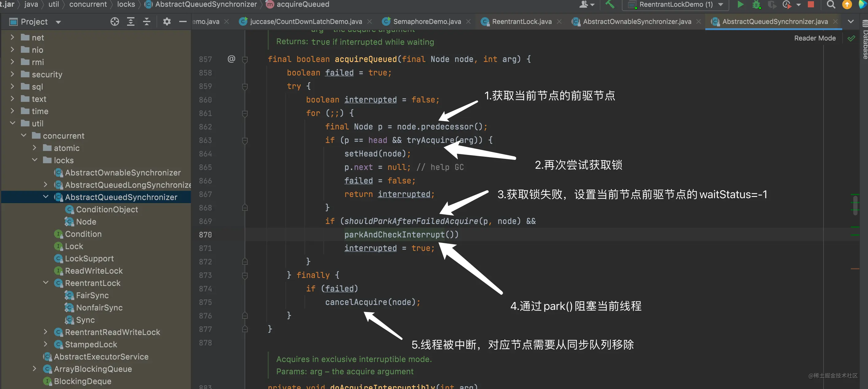868x389 pixels.
Task: Collapse all nodes in Project panel
Action: click(147, 21)
